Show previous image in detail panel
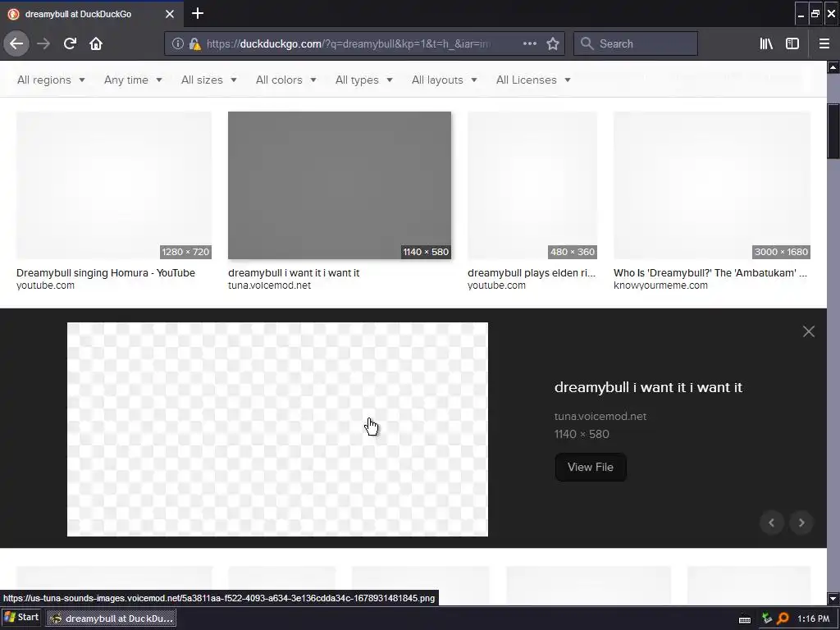This screenshot has height=630, width=840. pos(771,523)
